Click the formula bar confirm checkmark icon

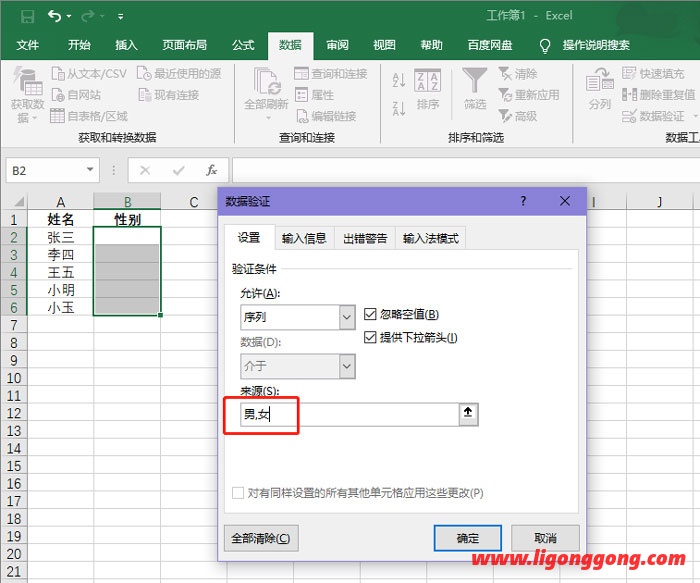tap(179, 171)
